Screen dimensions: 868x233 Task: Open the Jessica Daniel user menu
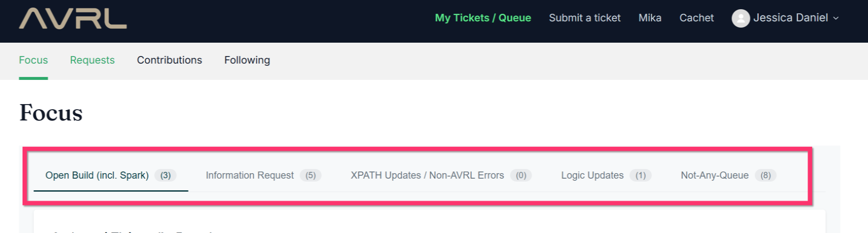[x=785, y=18]
